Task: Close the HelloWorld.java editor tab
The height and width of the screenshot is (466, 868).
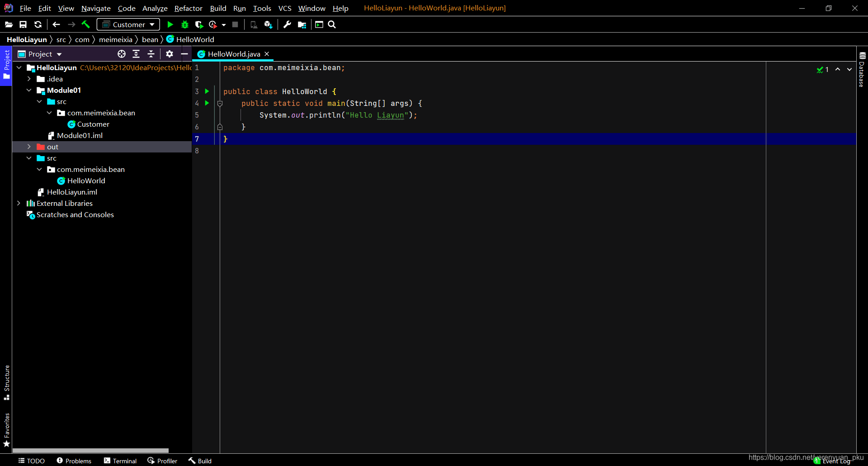Action: 267,54
